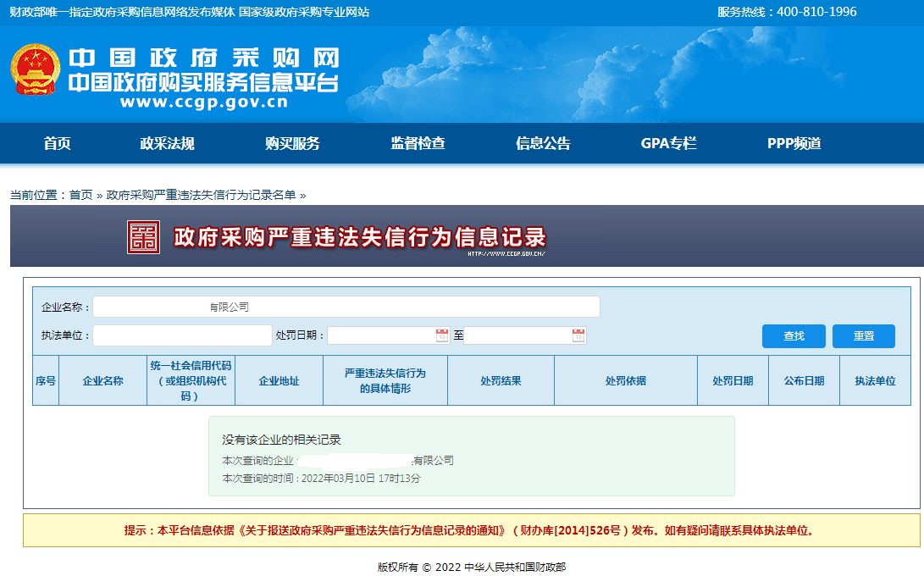
Task: Open the 首页 navigation menu item
Action: [x=58, y=143]
